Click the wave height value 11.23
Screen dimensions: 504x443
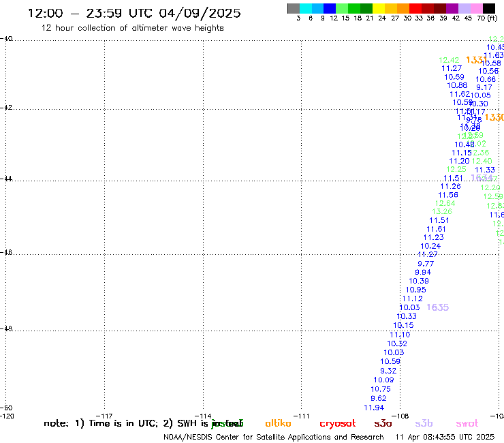pos(433,237)
